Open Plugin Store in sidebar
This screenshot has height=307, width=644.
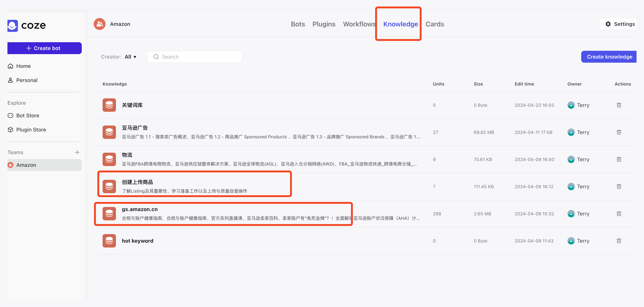31,130
